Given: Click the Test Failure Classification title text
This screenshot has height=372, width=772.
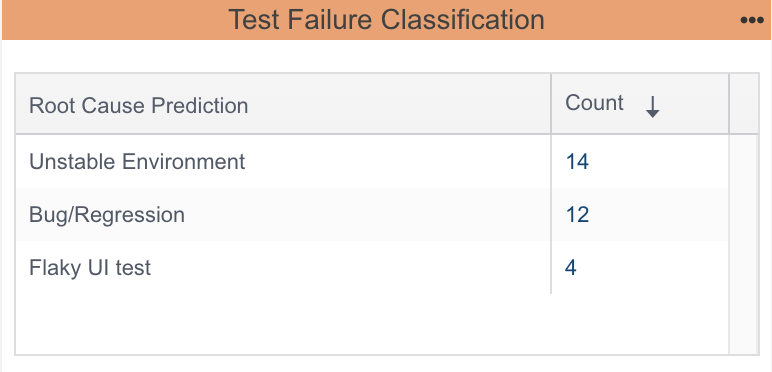Looking at the screenshot, I should click(x=386, y=20).
